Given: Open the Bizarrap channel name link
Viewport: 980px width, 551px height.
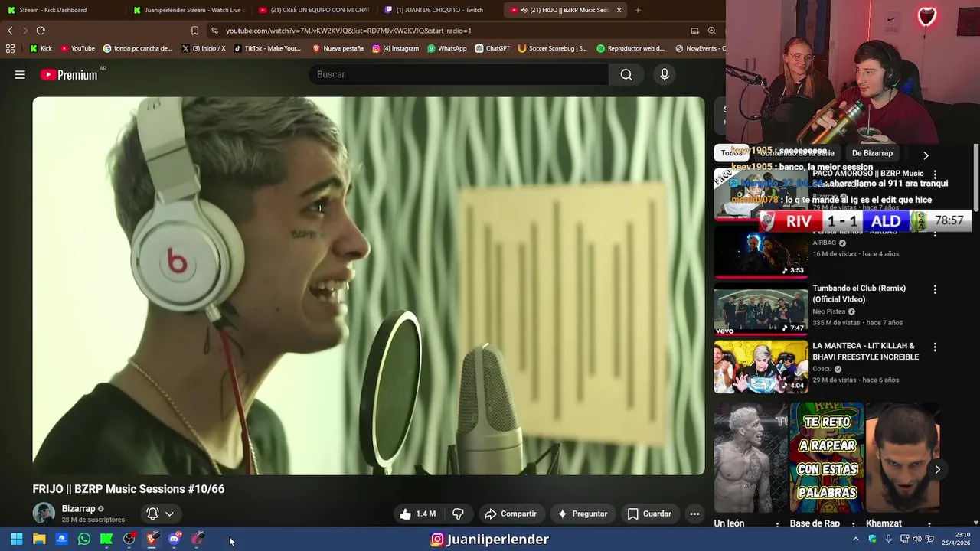Looking at the screenshot, I should click(78, 509).
